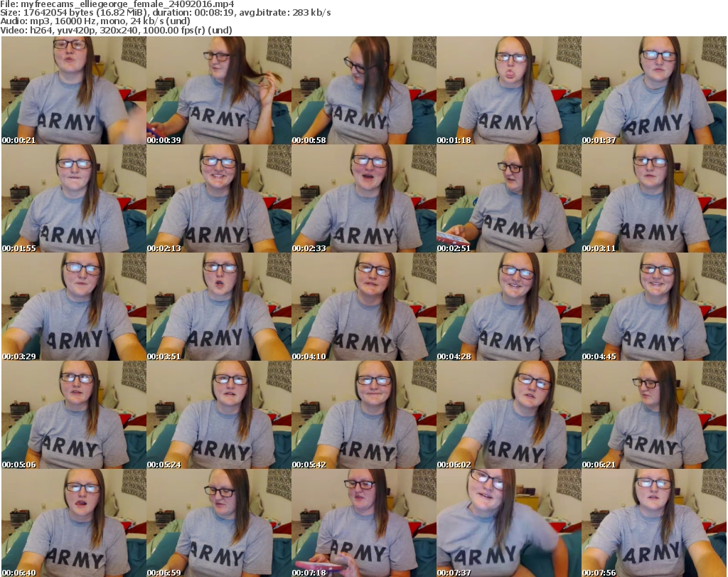
Task: Click the 'File:' name header line
Action: tap(117, 4)
